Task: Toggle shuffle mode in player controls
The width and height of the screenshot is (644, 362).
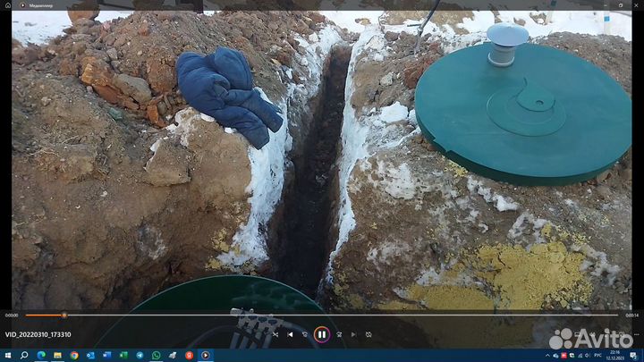Action: pos(275,334)
